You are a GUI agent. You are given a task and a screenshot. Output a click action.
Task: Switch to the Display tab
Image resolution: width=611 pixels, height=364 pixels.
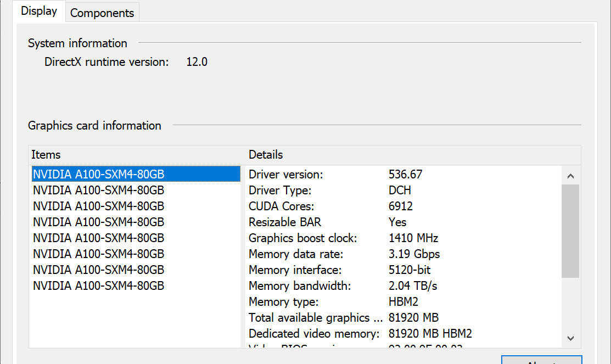tap(39, 11)
